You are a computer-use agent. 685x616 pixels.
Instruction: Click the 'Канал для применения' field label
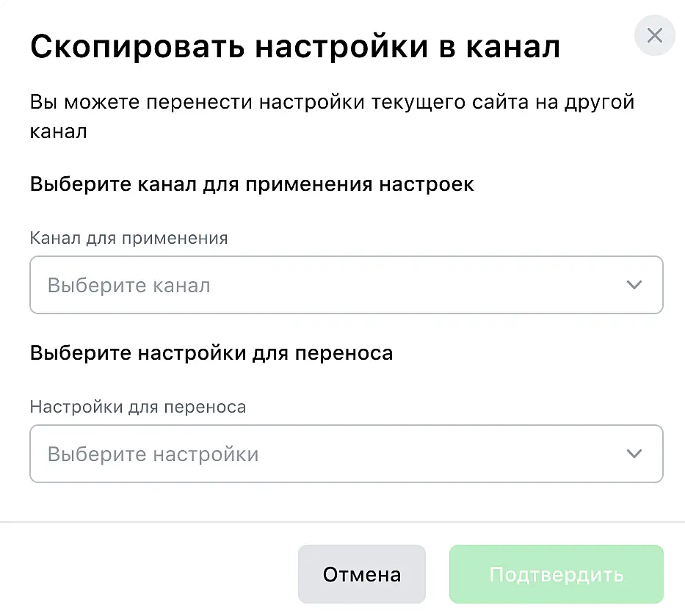point(128,238)
